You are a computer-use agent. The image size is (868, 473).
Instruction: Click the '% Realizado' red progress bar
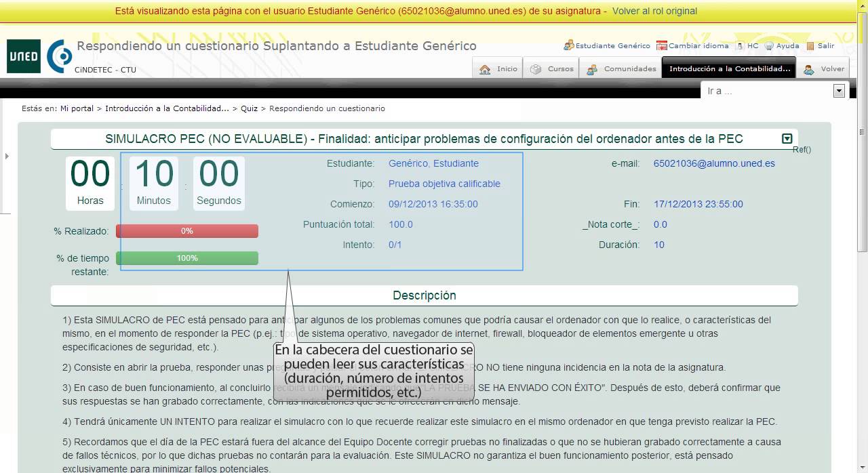187,231
